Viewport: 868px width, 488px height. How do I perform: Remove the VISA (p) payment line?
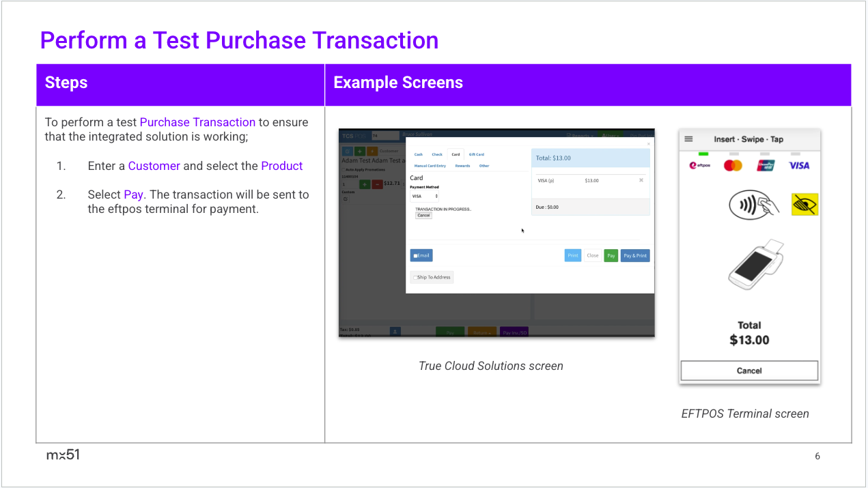(x=641, y=180)
